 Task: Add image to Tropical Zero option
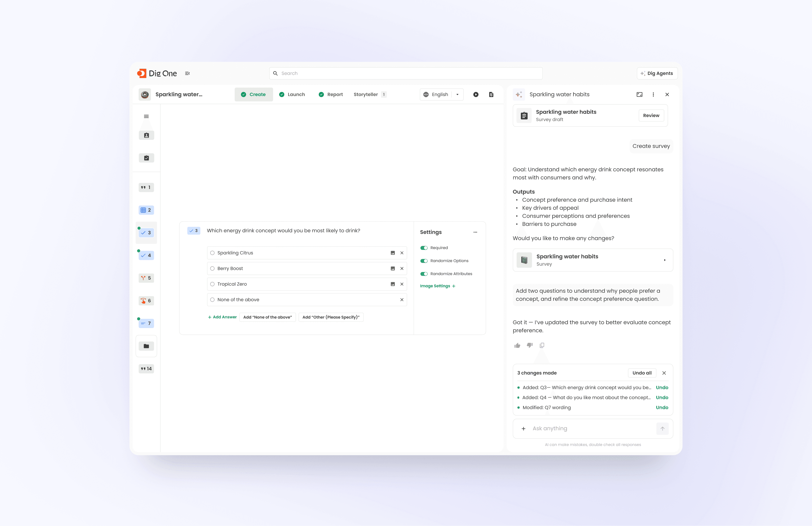pyautogui.click(x=393, y=284)
